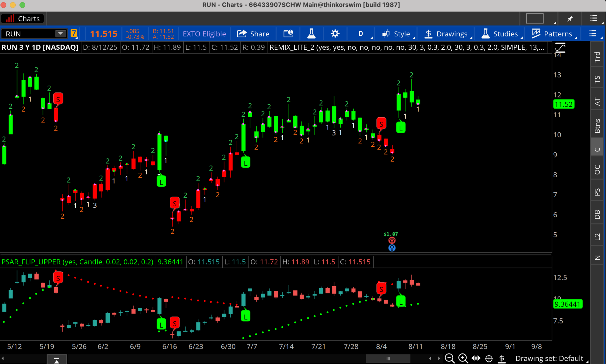Open the grid menu icon at top-right

coord(594,18)
